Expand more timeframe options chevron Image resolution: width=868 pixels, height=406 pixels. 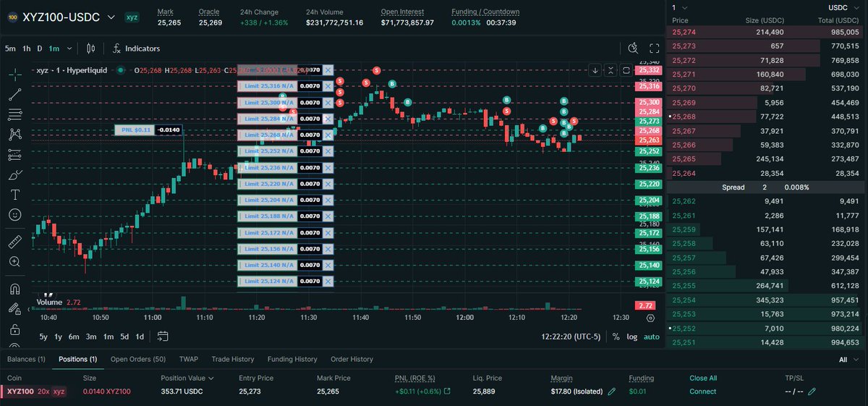pyautogui.click(x=69, y=48)
